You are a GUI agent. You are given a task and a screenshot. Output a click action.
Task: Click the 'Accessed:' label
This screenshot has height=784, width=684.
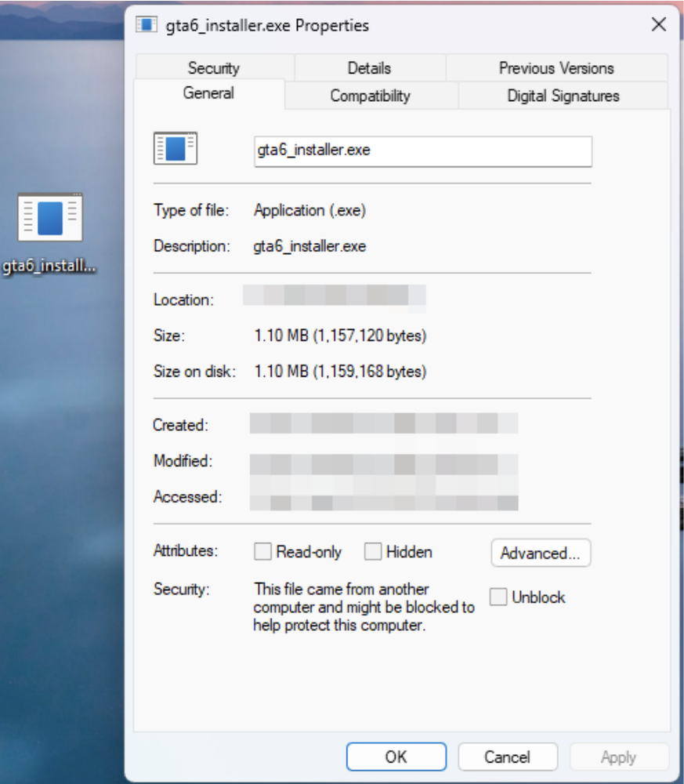click(x=187, y=496)
